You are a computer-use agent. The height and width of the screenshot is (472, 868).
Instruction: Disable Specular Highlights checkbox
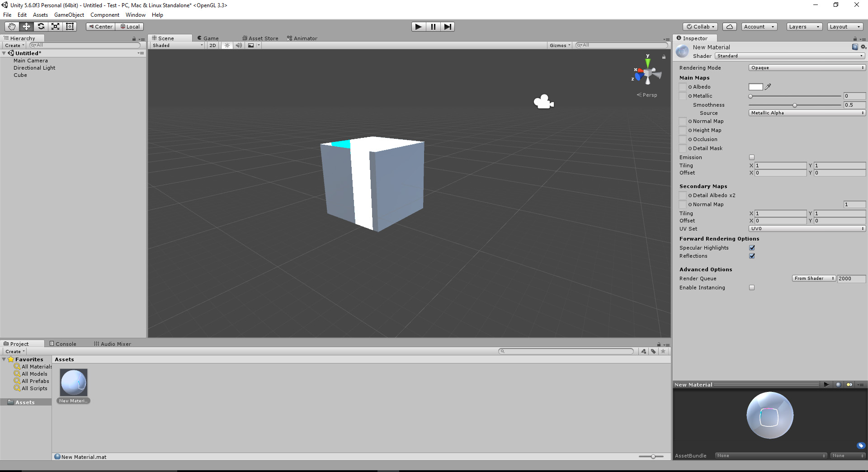point(752,248)
